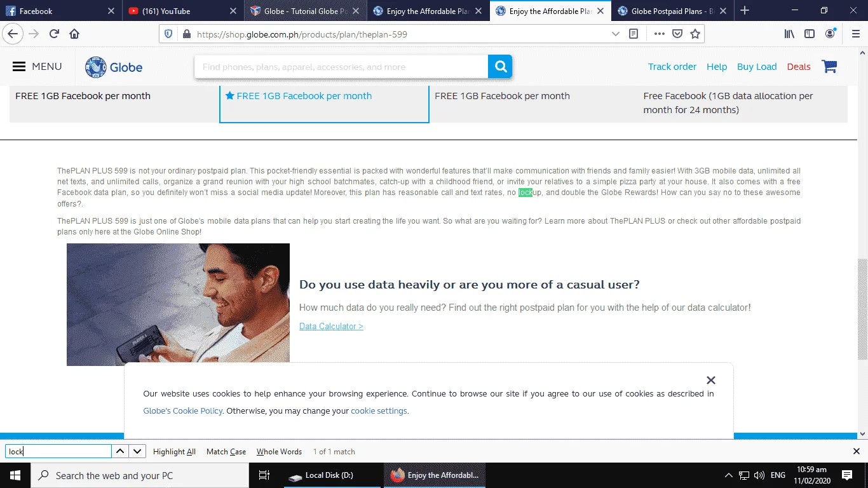
Task: Bookmark this page with star
Action: [x=695, y=34]
